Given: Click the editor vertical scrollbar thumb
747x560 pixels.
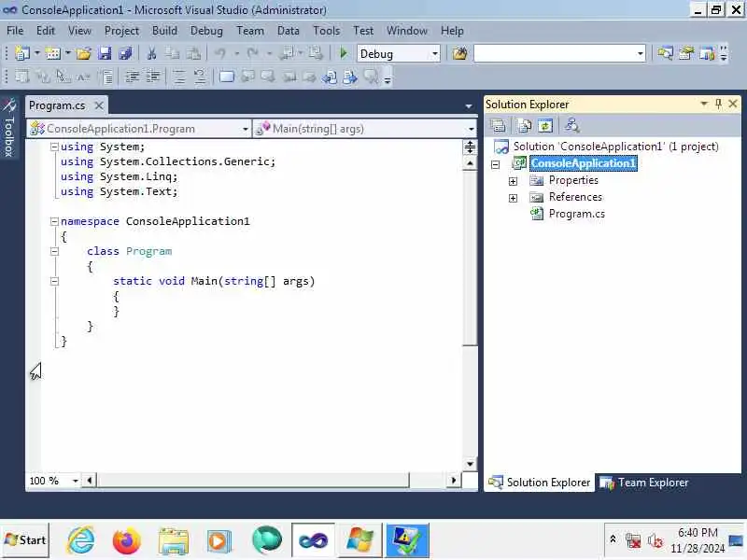Looking at the screenshot, I should tap(470, 259).
